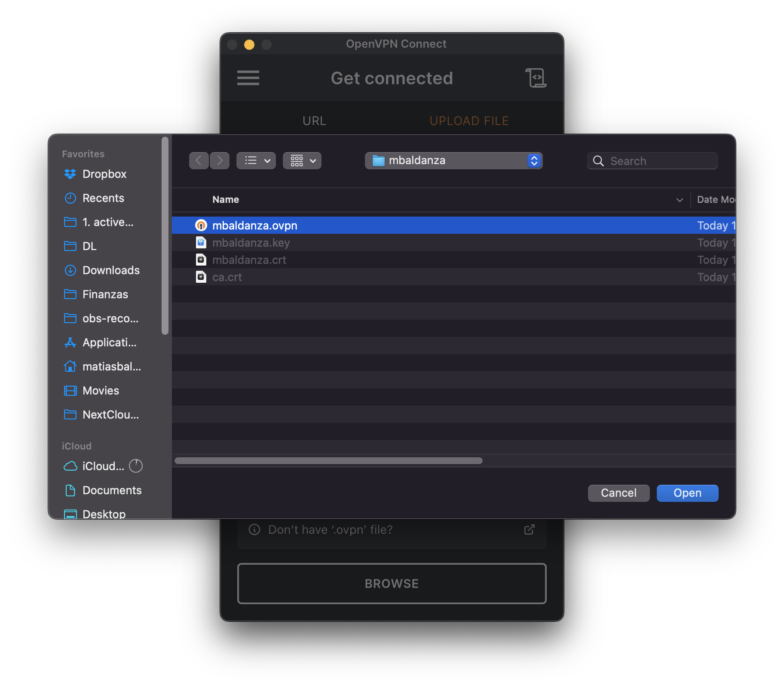Select the mbaldanza.ovpn file

click(453, 225)
